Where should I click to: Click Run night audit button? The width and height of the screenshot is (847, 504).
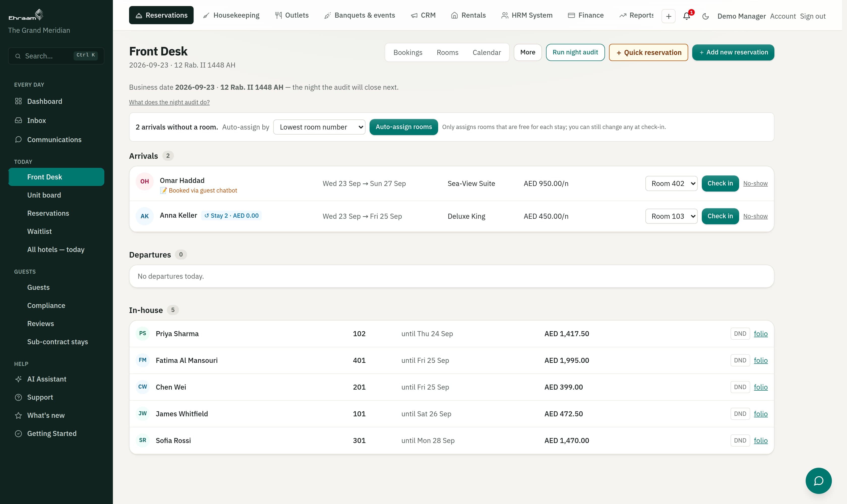point(575,52)
